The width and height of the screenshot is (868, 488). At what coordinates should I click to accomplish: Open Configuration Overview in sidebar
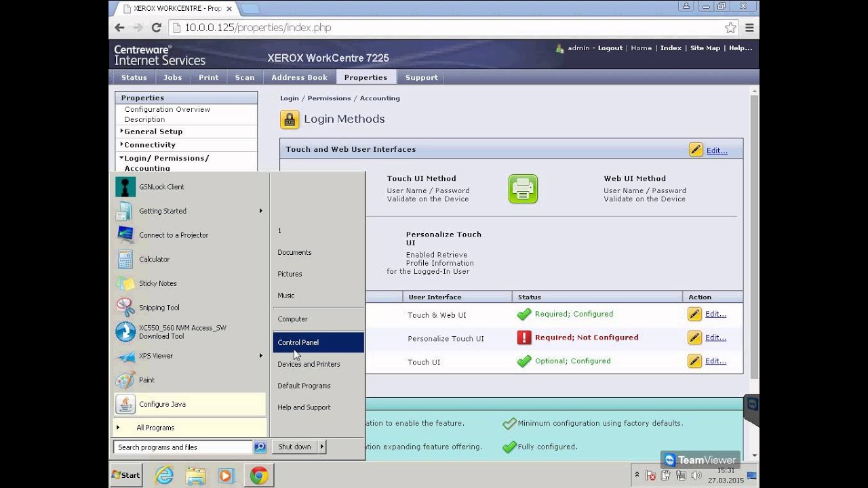pos(167,109)
